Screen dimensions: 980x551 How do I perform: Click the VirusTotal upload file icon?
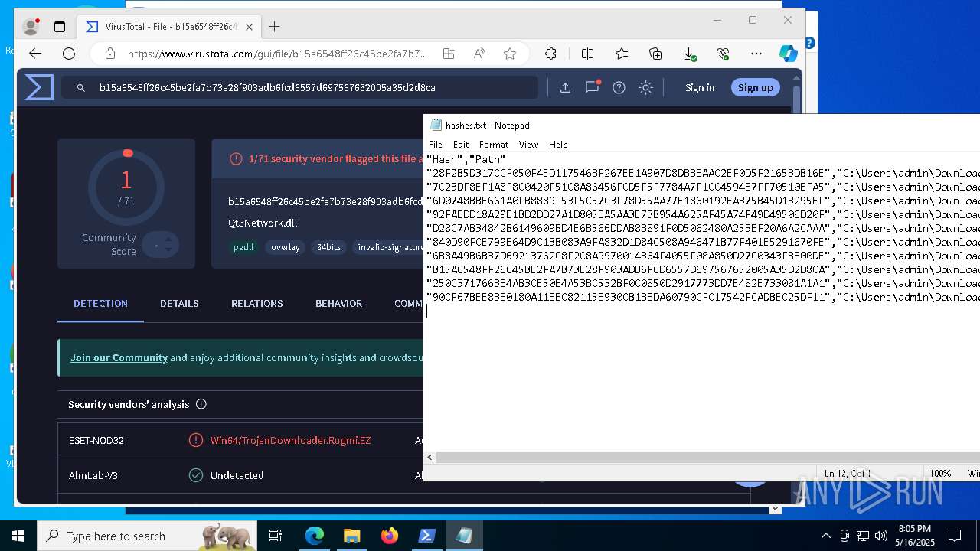pyautogui.click(x=565, y=87)
